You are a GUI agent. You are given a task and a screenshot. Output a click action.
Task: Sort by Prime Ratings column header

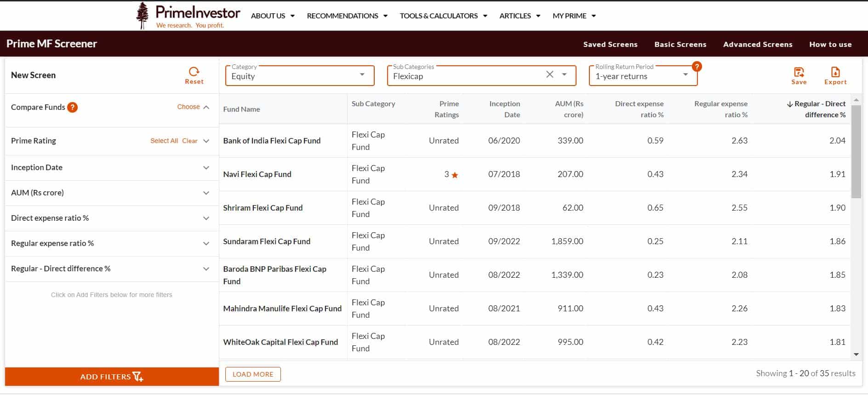pos(446,109)
